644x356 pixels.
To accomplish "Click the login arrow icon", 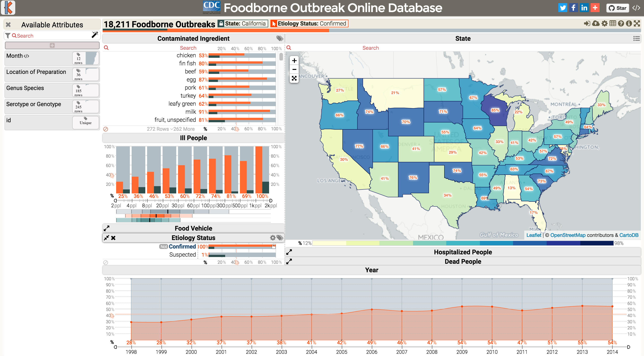I will point(587,24).
